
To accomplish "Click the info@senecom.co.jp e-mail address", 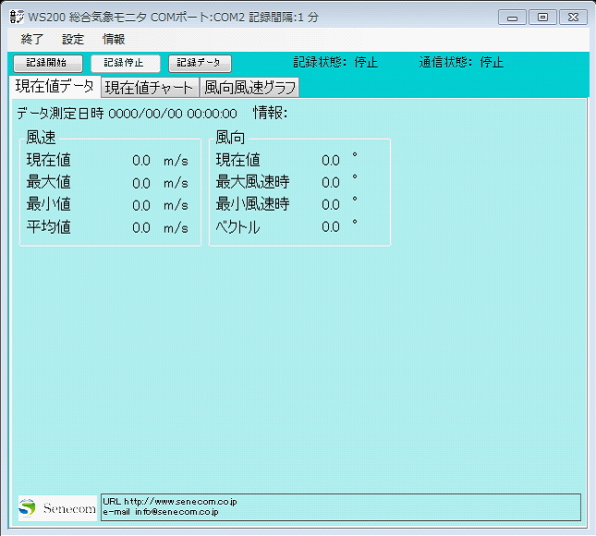I will click(x=177, y=512).
